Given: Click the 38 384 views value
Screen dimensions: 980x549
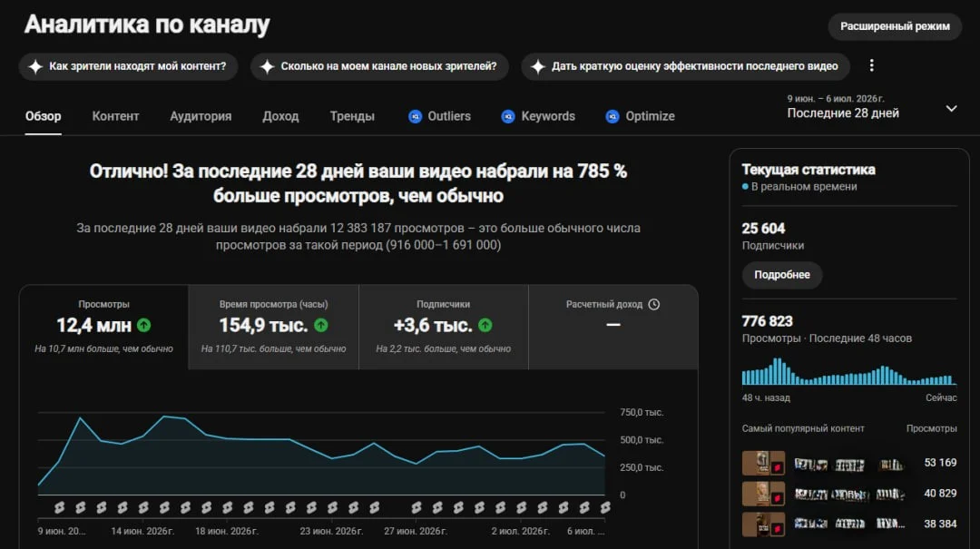Looking at the screenshot, I should pos(940,524).
